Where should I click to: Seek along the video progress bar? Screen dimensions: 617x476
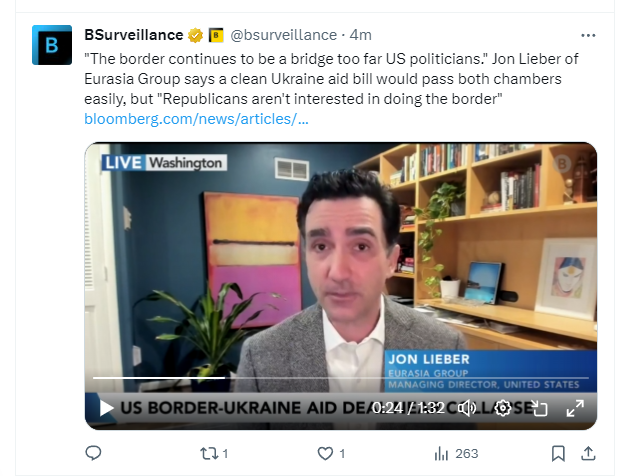pyautogui.click(x=341, y=378)
